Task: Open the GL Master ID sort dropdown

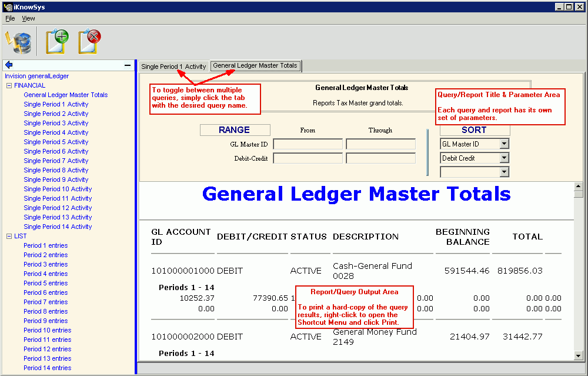Action: coord(504,144)
